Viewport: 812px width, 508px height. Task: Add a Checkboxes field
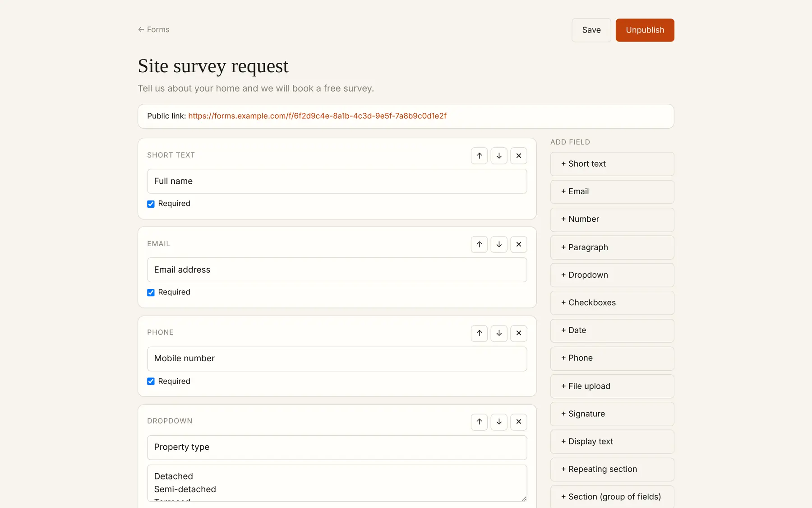[612, 303]
